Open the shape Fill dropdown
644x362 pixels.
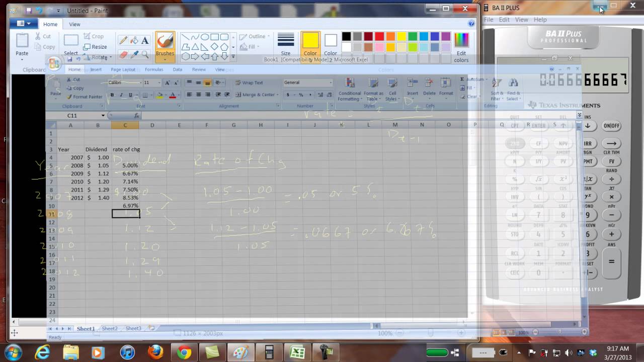[250, 47]
